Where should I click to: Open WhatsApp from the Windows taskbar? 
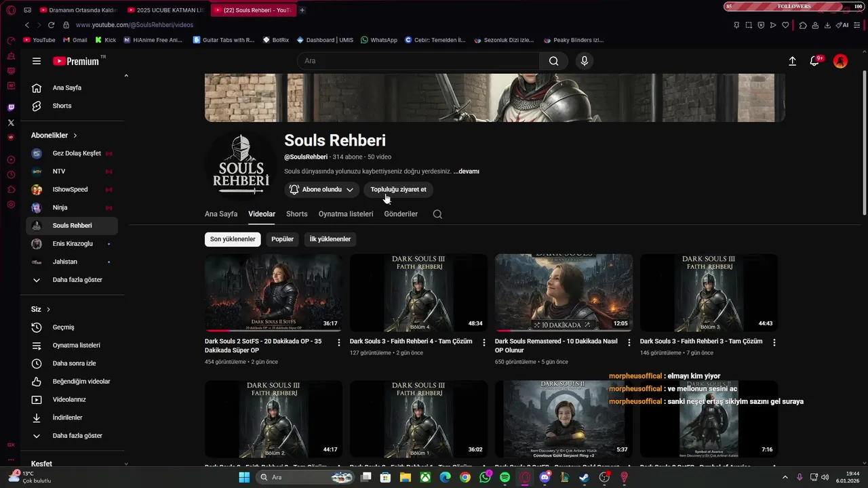[x=485, y=478]
